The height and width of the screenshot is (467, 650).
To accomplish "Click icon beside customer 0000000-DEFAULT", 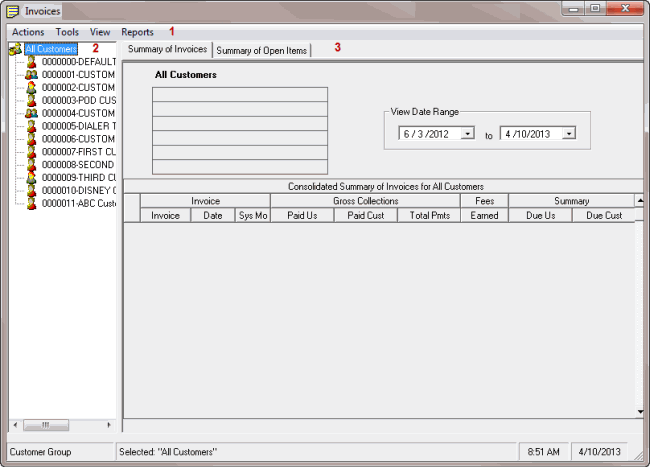I will [x=32, y=61].
